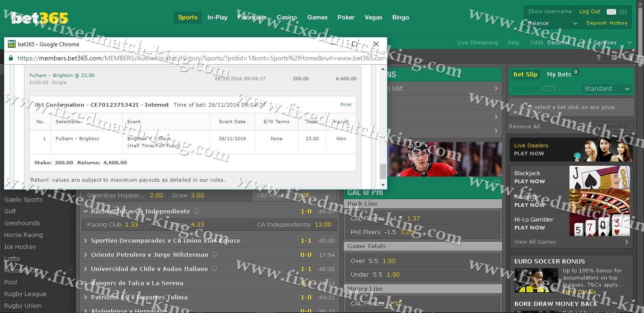Click Live Dealers Play Now banner
Image resolution: width=644 pixels, height=313 pixels.
[571, 150]
